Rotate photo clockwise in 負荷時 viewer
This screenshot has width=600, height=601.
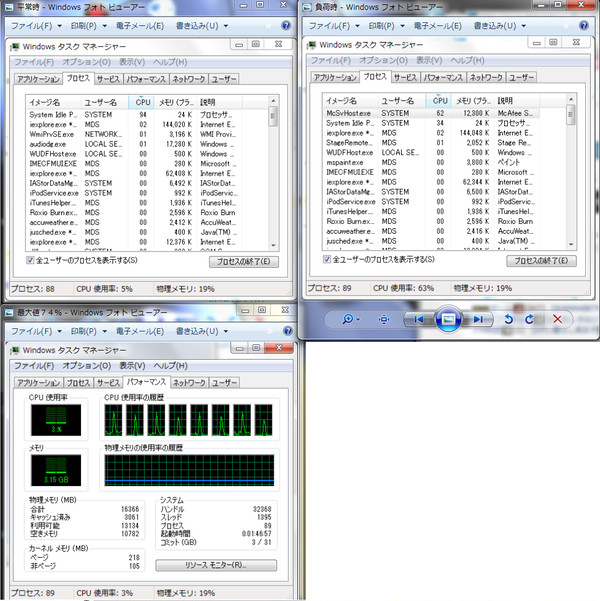coord(529,319)
